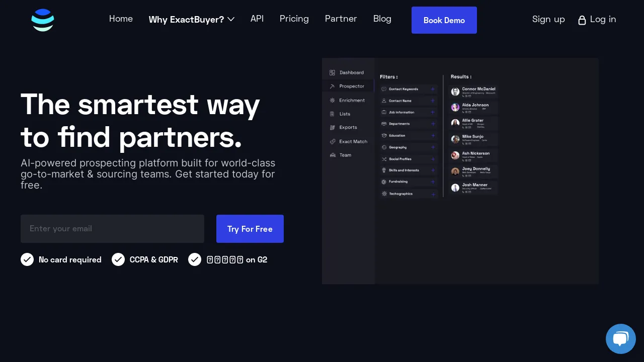Click Ash Nickerson's avatar in results

click(455, 155)
